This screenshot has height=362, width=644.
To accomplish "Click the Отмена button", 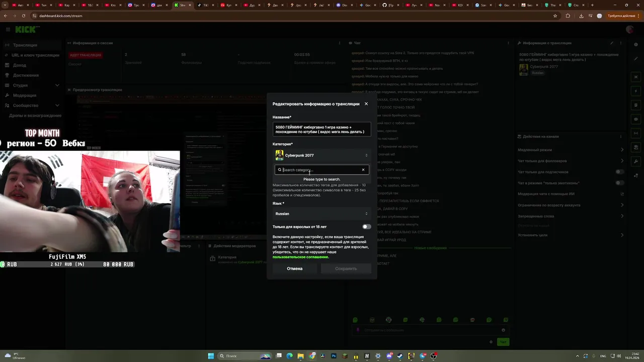I will [295, 268].
